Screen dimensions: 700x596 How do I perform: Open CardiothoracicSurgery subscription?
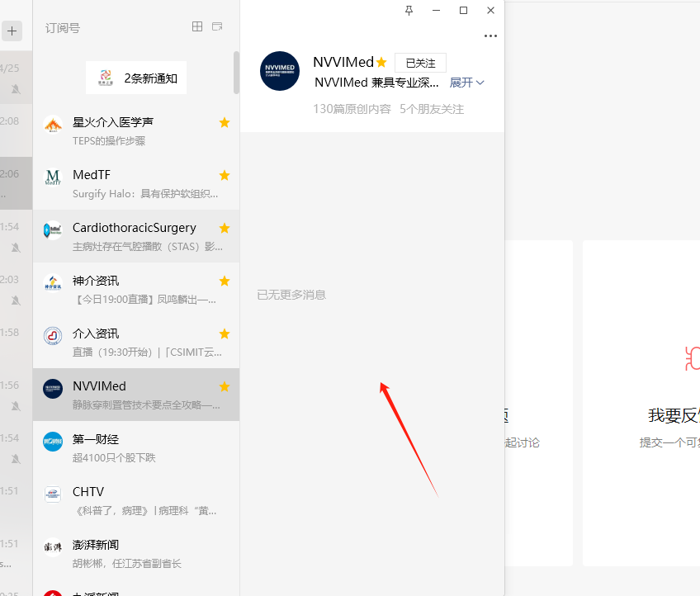[136, 236]
